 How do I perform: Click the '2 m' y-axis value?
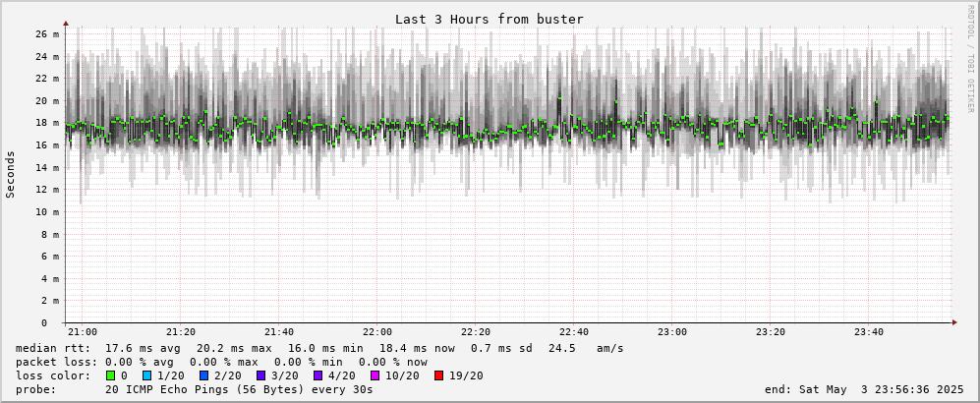[x=49, y=301]
